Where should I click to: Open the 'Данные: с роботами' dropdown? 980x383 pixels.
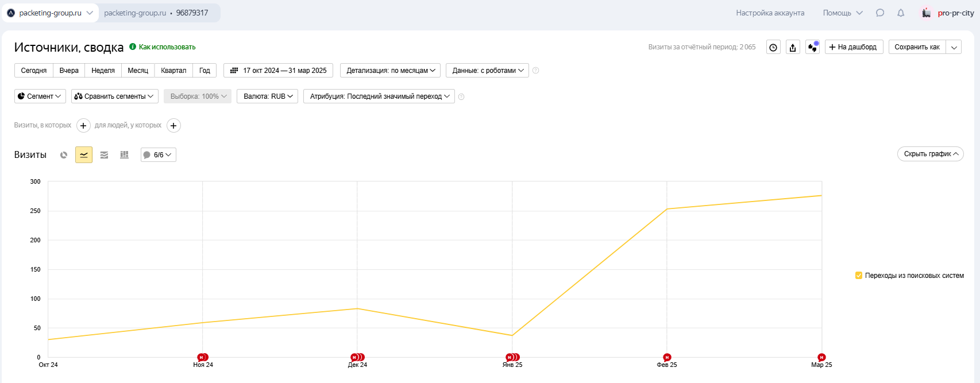point(487,71)
